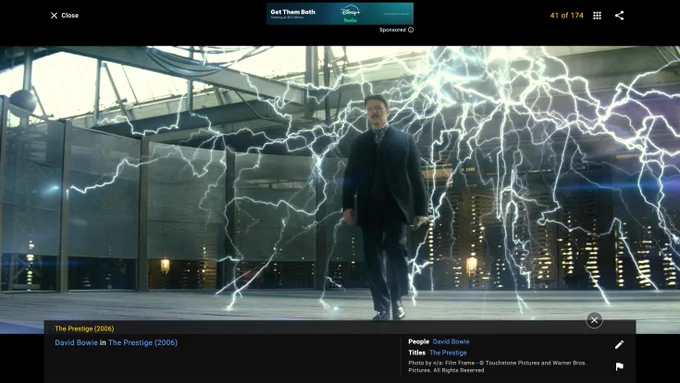Click the Disney+ Hulu banner ad
The image size is (680, 383).
point(340,13)
